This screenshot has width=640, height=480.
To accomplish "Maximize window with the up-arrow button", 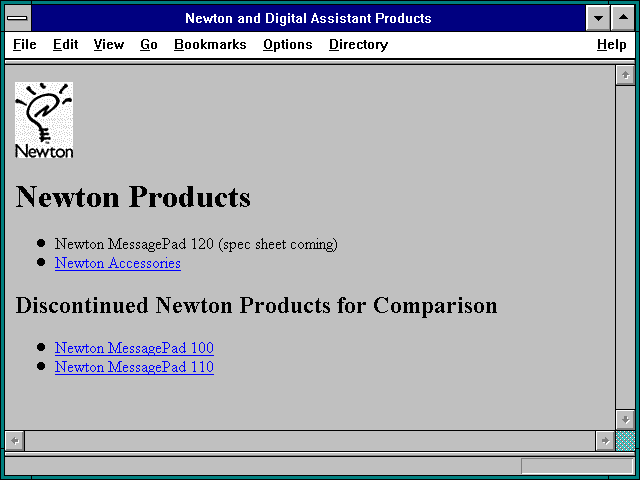I will click(x=623, y=18).
